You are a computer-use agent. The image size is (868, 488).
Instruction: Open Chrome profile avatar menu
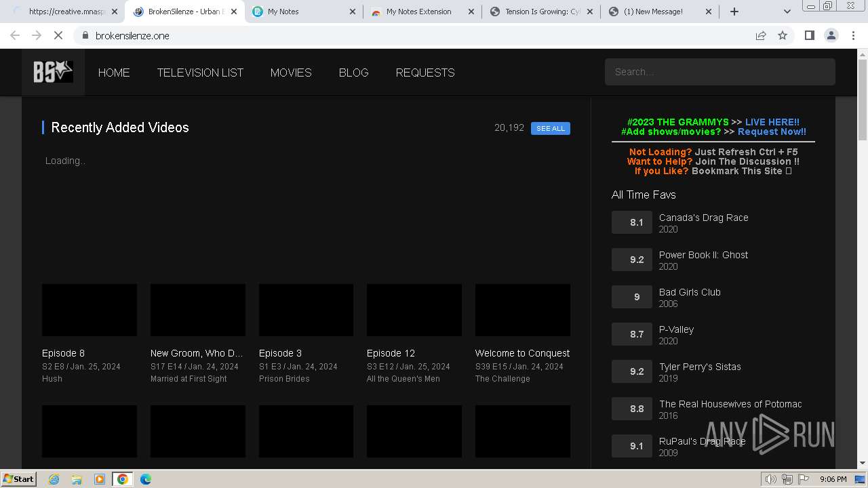[831, 35]
